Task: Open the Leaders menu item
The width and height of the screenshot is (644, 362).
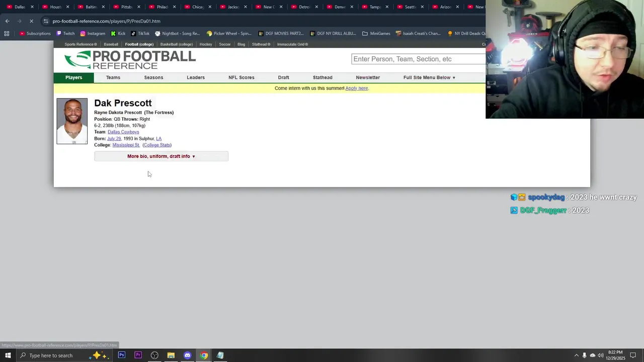Action: [x=196, y=77]
